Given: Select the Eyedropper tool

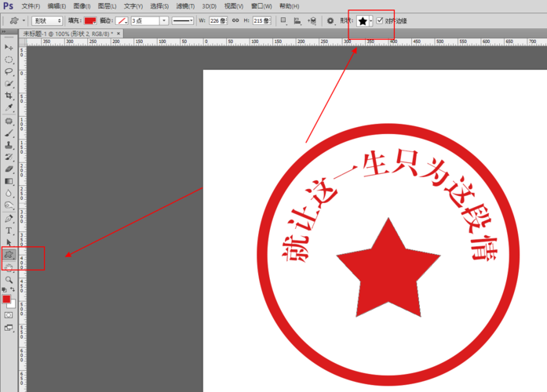Looking at the screenshot, I should (9, 107).
